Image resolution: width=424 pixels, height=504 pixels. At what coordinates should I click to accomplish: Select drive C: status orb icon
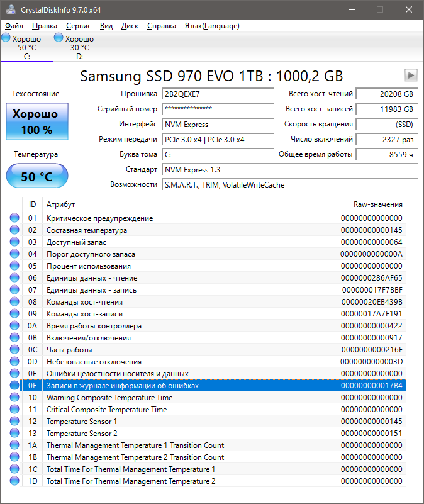coord(6,38)
